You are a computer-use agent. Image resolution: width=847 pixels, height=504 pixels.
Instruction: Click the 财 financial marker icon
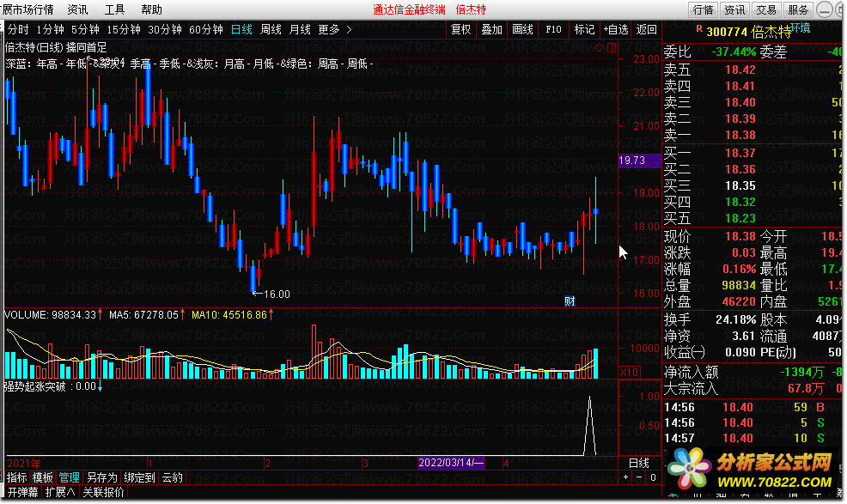570,301
